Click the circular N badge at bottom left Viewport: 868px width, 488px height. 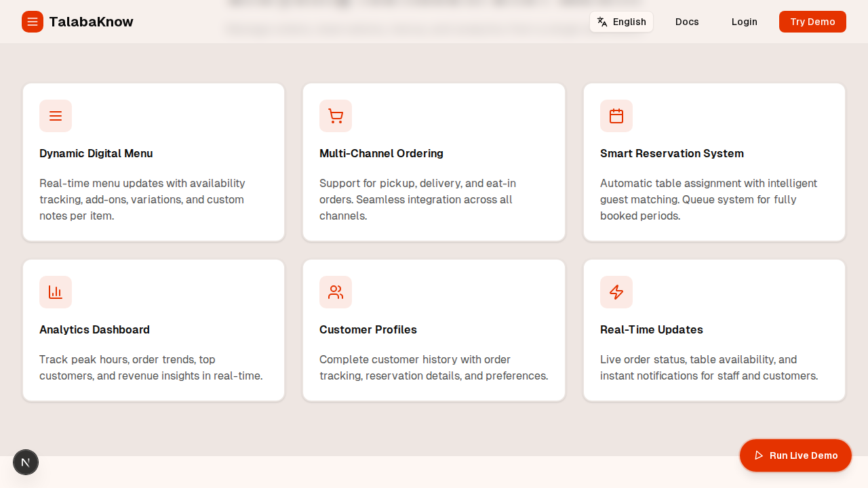(x=26, y=462)
